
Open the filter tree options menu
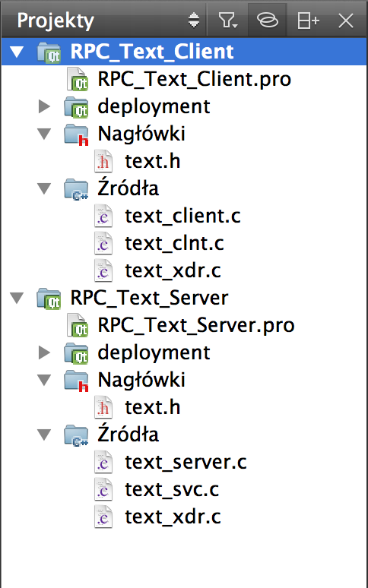227,21
